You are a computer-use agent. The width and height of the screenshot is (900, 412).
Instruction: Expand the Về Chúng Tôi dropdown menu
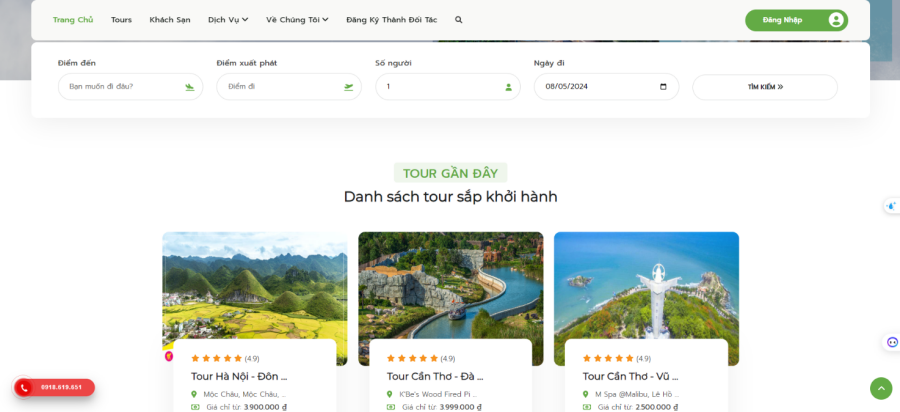click(297, 20)
